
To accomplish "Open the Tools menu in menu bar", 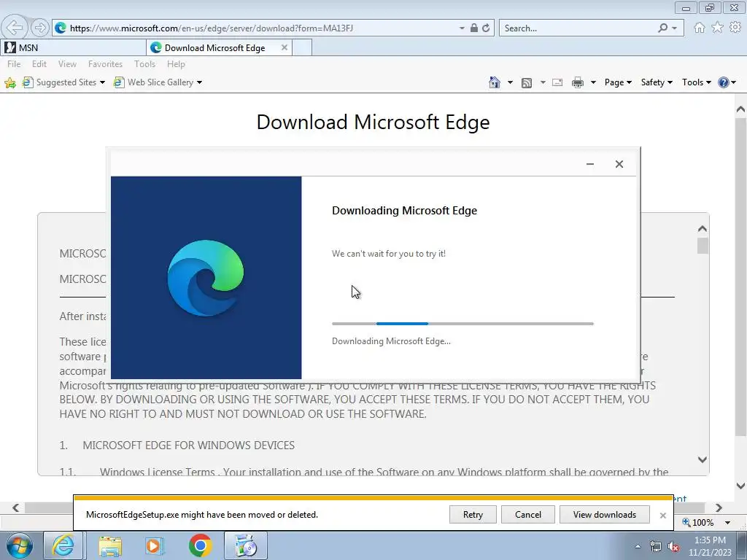I will tap(145, 64).
